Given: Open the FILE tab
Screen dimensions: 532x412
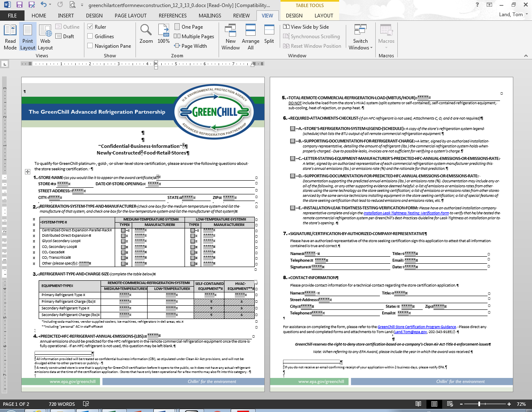Looking at the screenshot, I should [x=12, y=16].
